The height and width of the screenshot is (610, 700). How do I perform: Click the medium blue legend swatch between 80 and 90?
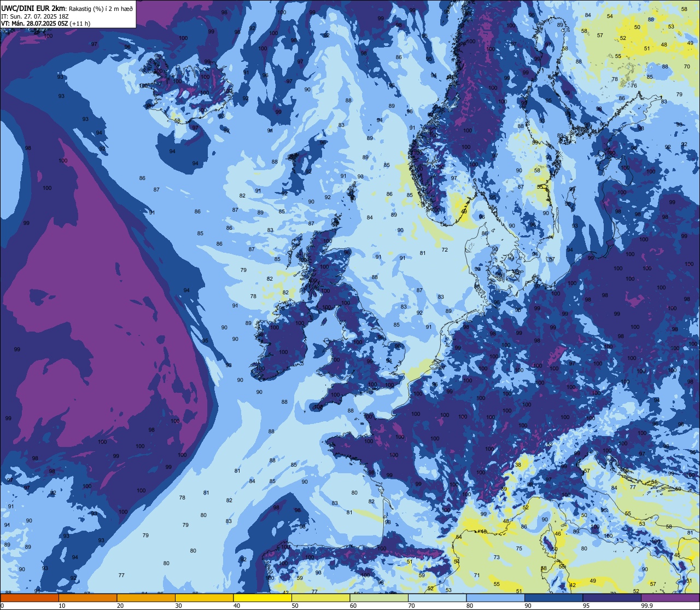(495, 597)
